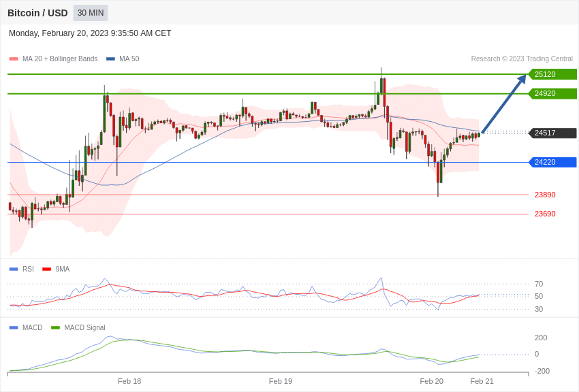Toggle the MACD Signal legend marker
The width and height of the screenshot is (579, 392).
55,327
